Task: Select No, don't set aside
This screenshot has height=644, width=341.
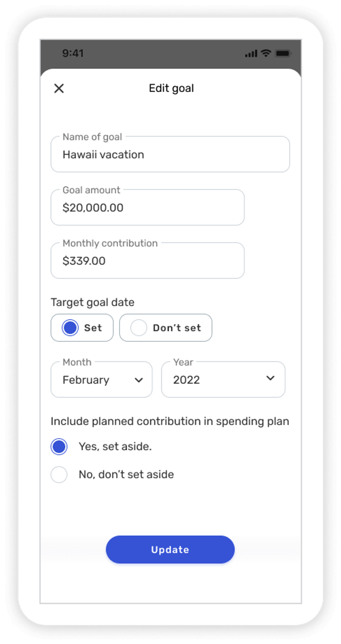Action: coord(59,474)
